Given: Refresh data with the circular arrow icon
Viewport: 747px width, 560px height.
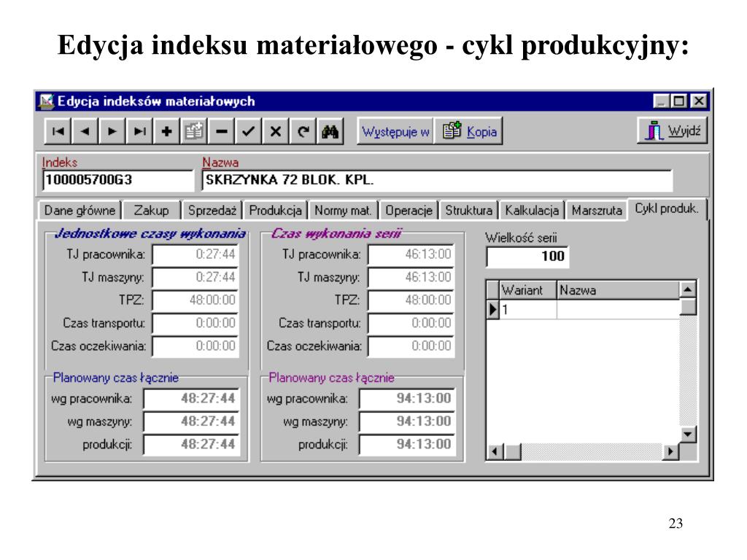Looking at the screenshot, I should 303,131.
